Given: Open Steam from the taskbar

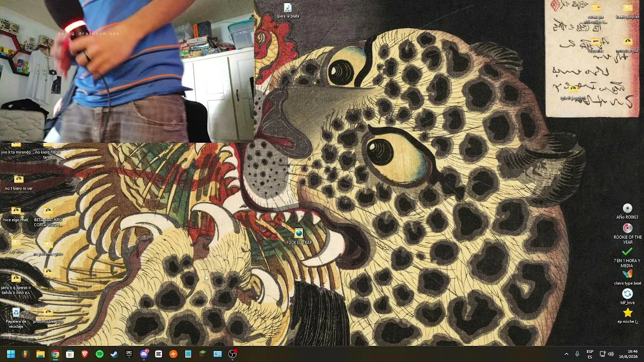Looking at the screenshot, I should [x=114, y=354].
